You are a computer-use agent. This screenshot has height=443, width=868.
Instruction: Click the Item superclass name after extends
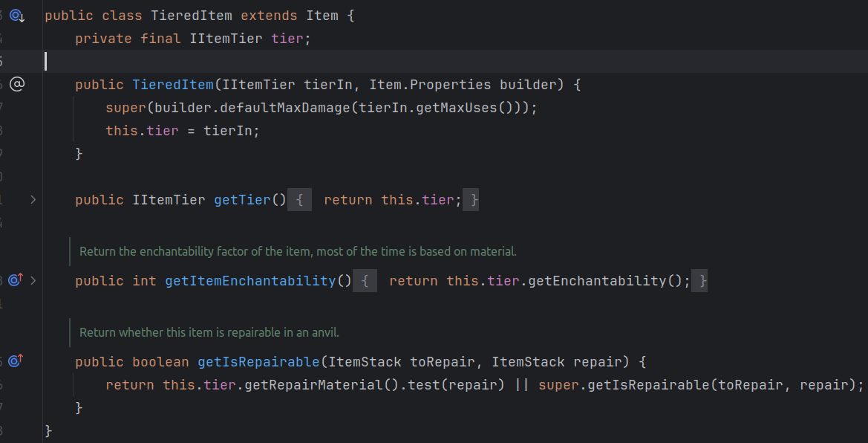(322, 16)
